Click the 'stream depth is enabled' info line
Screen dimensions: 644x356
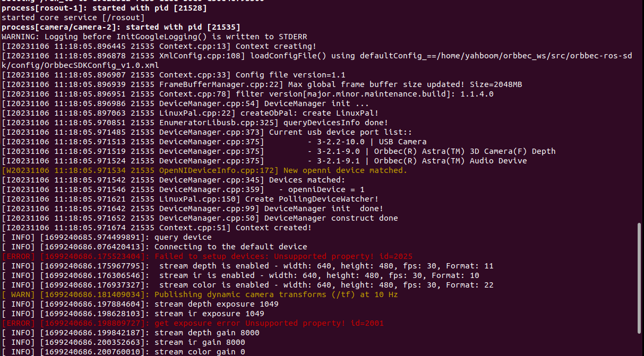[247, 266]
